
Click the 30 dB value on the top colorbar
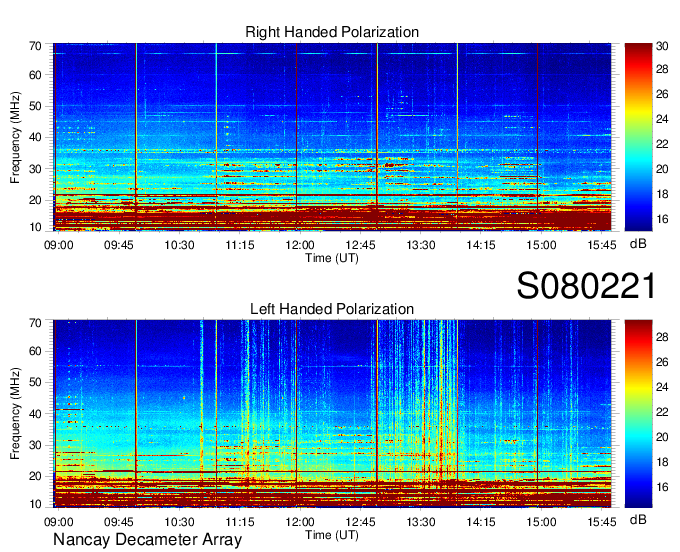662,46
